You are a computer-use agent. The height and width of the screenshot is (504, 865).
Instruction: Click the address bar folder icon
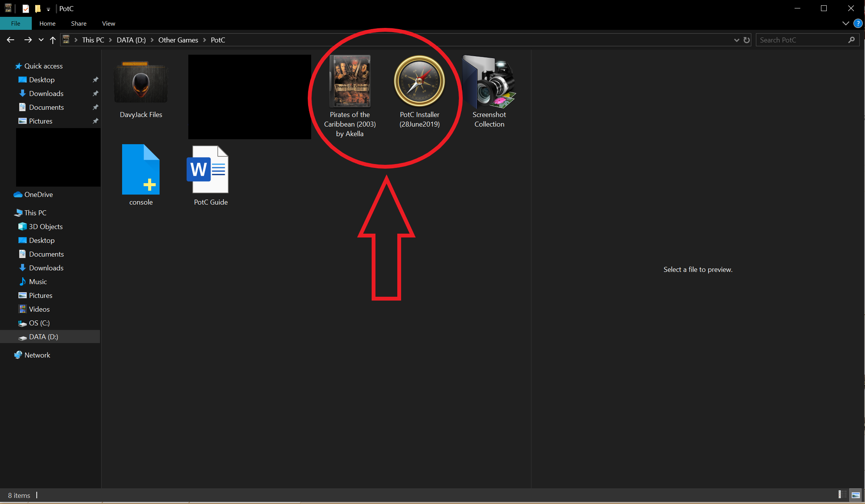coord(66,39)
